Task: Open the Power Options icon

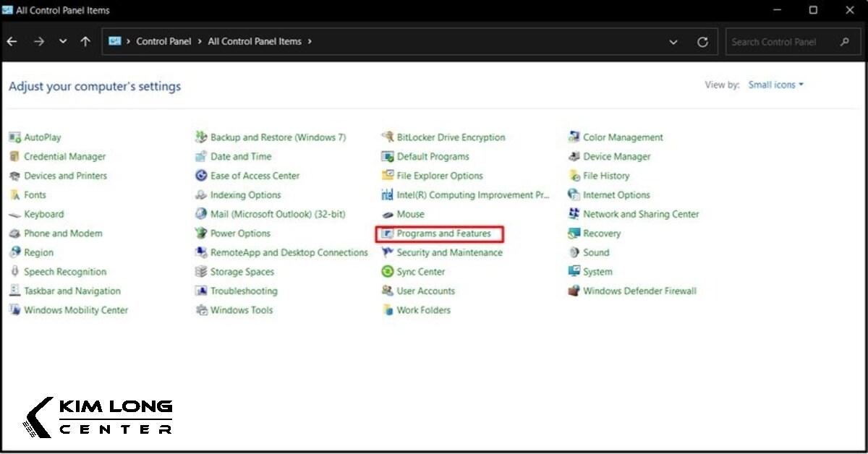Action: 201,234
